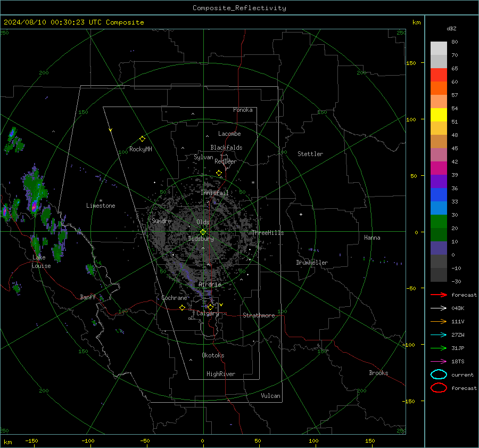
Task: Click the magenta 18TS arrow in legend
Action: tap(439, 362)
